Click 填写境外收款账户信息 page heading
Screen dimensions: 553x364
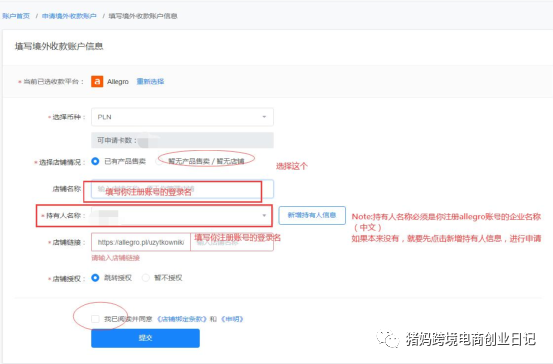pyautogui.click(x=59, y=46)
